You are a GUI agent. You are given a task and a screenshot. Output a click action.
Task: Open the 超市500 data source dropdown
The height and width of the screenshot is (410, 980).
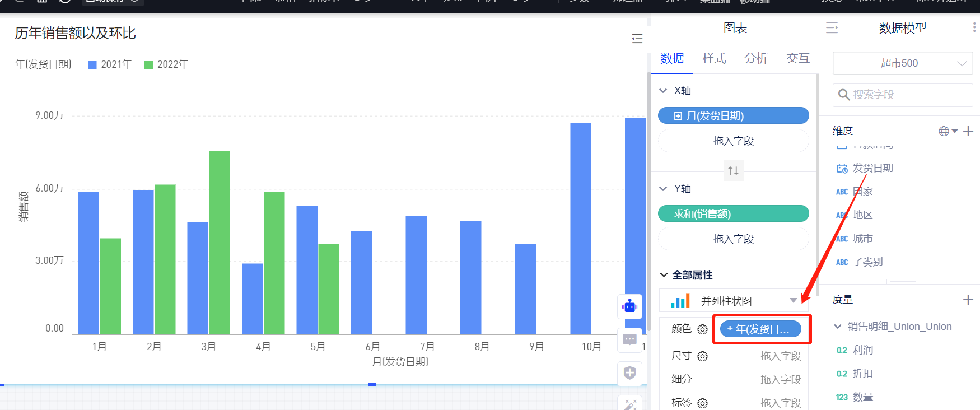point(903,63)
